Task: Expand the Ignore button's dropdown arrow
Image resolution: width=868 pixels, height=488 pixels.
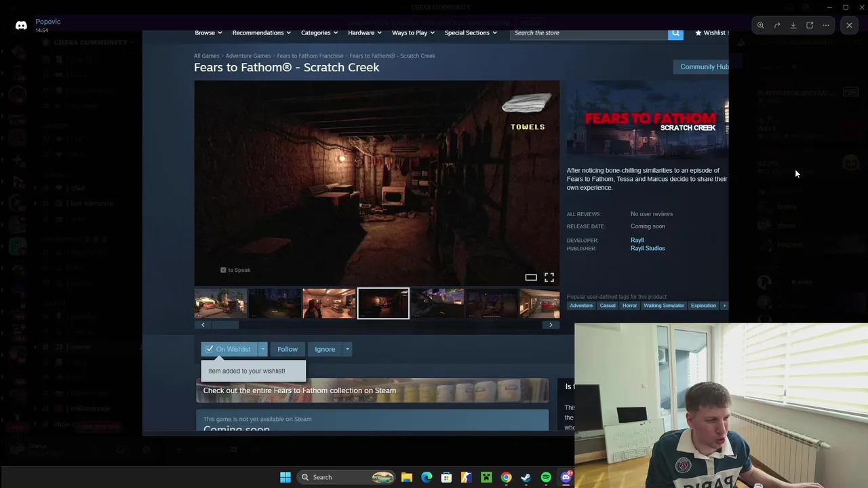Action: [347, 349]
